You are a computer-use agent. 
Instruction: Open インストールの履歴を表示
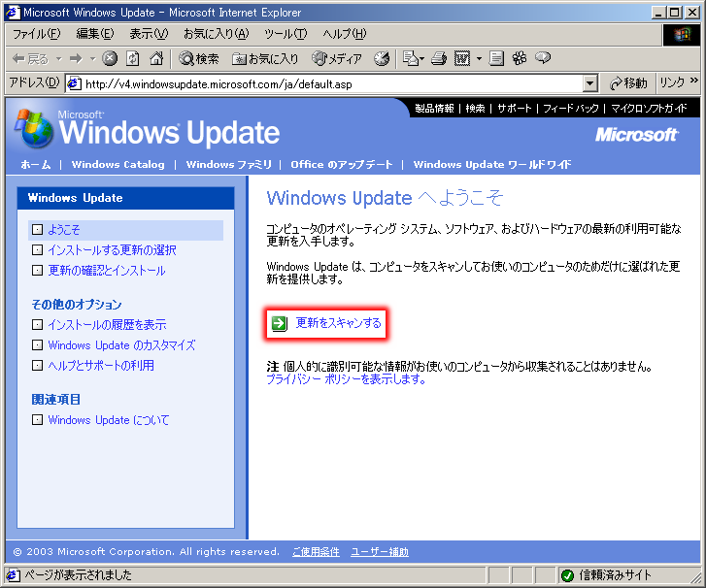(107, 324)
